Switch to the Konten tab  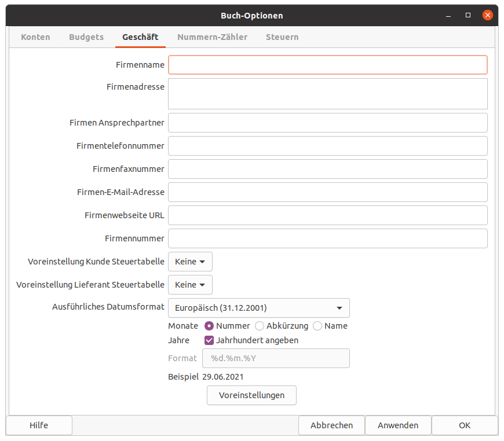click(35, 37)
